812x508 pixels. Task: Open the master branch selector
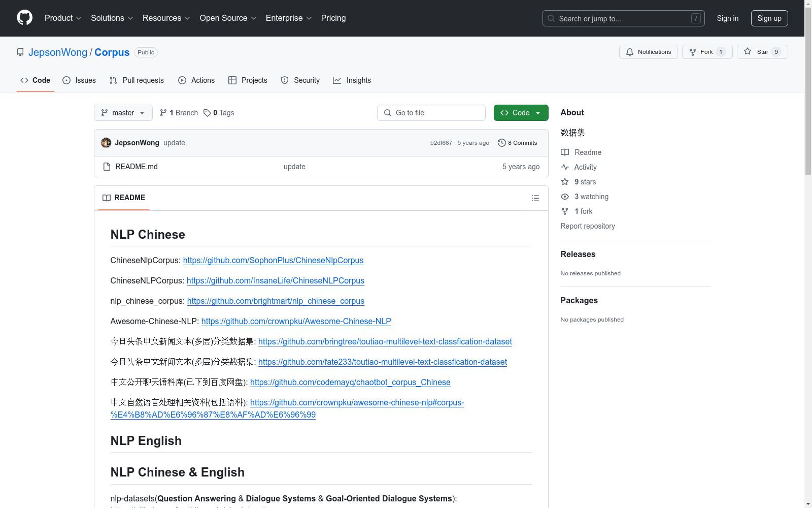[123, 113]
